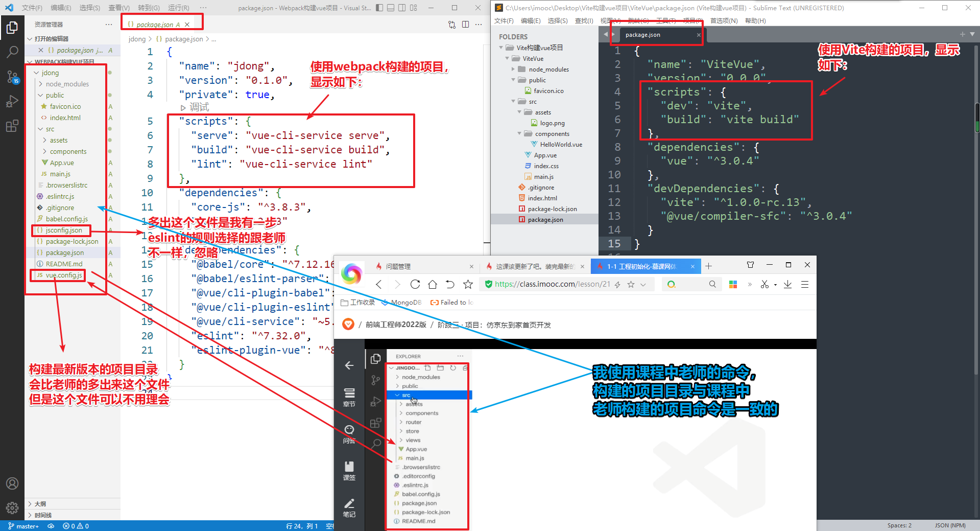Expand the assets folder under jdong src
Viewport: 980px width, 531px height.
click(44, 140)
